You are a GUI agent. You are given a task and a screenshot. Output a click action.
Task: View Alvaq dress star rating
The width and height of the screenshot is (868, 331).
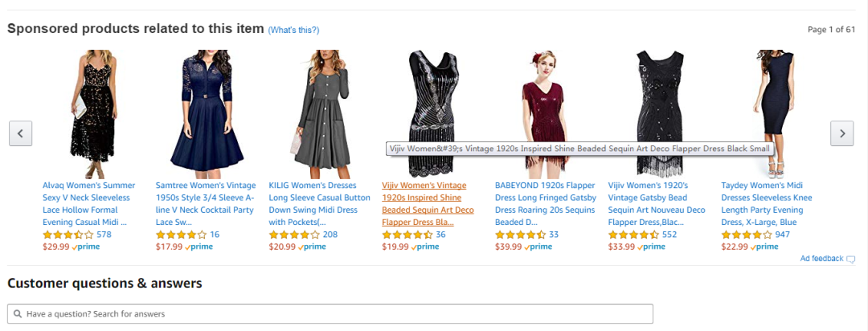[68, 235]
